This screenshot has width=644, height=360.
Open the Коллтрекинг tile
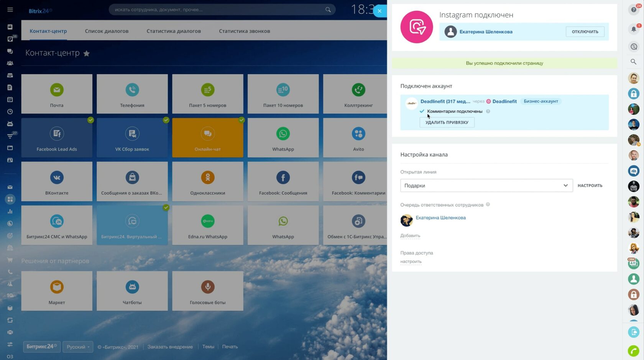(355, 94)
